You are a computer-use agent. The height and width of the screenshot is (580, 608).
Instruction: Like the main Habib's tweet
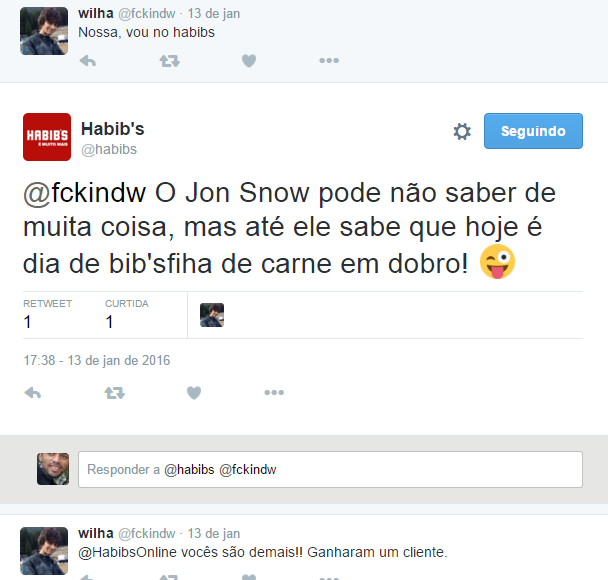[x=194, y=393]
